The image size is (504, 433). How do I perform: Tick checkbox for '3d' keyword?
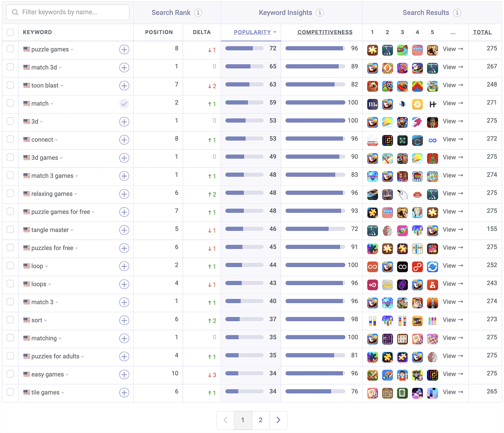pos(10,121)
